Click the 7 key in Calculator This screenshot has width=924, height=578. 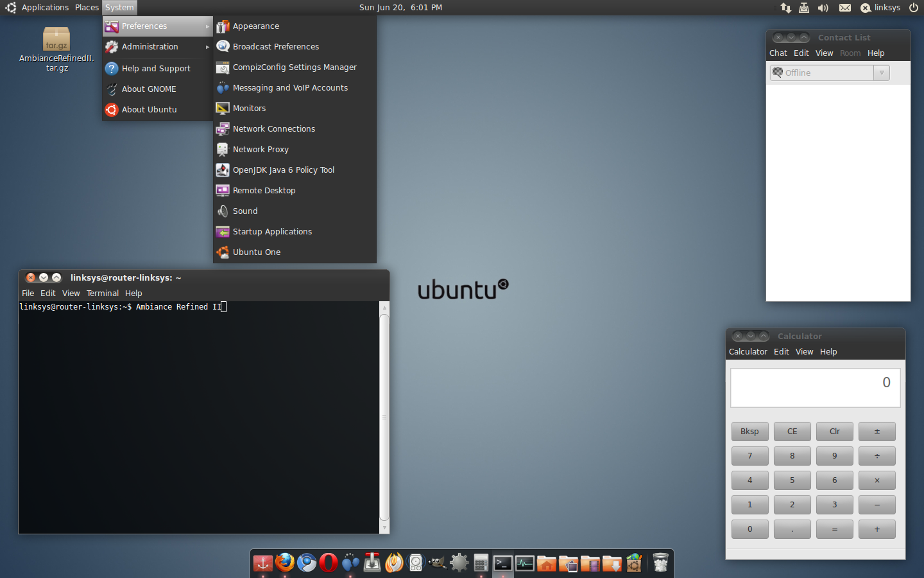pos(749,456)
